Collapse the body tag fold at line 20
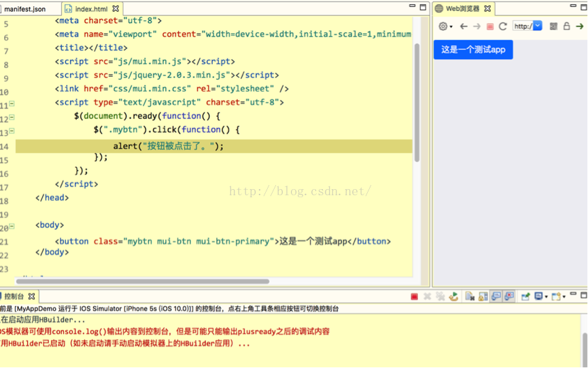 pyautogui.click(x=12, y=227)
